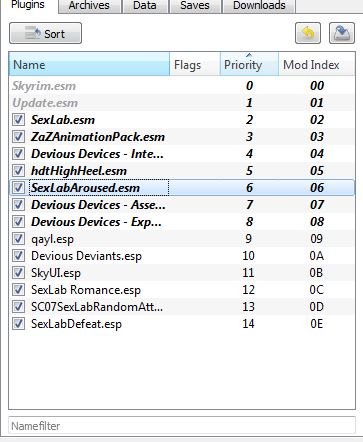This screenshot has width=363, height=442.
Task: Open the Downloads tab
Action: 259,6
